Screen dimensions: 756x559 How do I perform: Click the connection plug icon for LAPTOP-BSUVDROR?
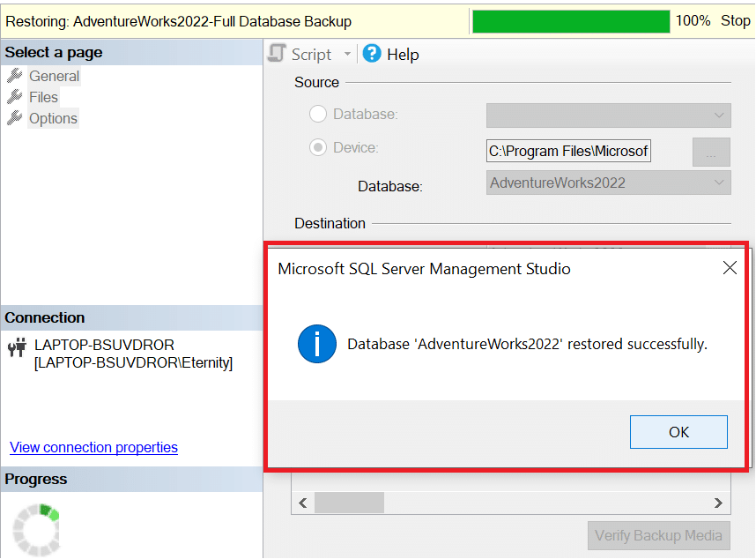pyautogui.click(x=17, y=347)
